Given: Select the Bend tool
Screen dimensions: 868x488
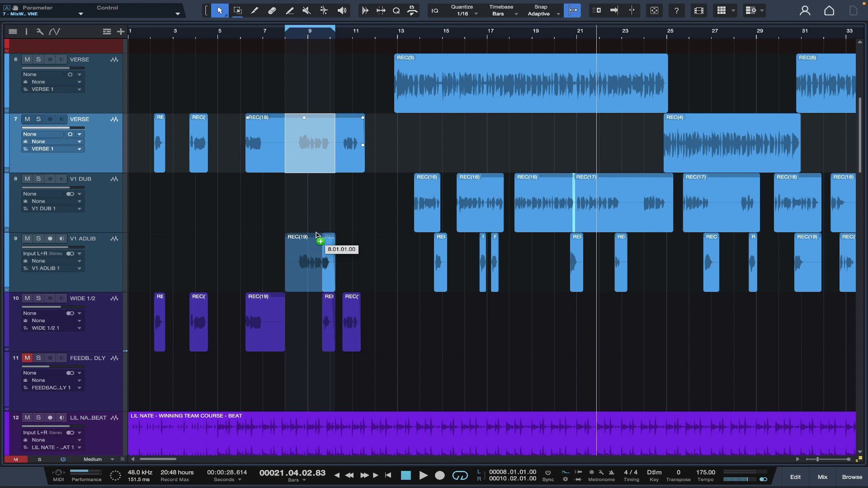Looking at the screenshot, I should (x=324, y=10).
